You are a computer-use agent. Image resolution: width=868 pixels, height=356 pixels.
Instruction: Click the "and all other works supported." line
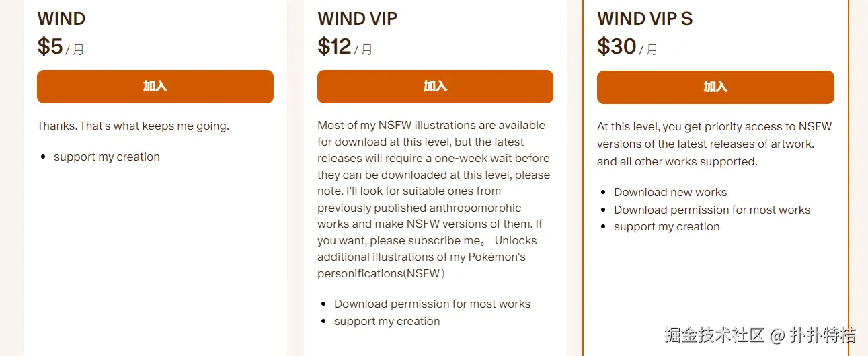point(677,161)
